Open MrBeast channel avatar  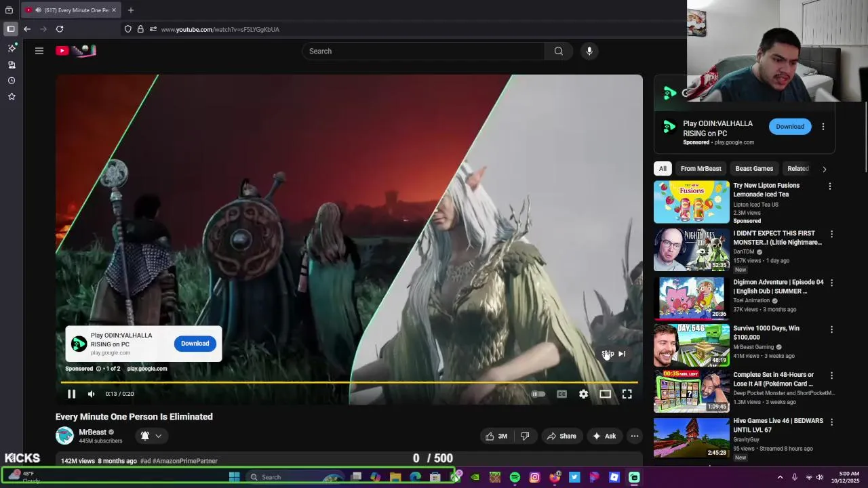[x=64, y=436]
